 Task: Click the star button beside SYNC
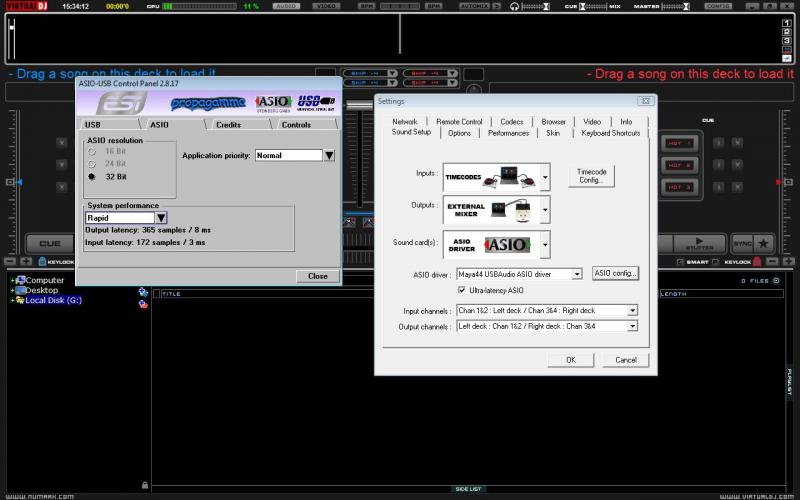click(x=764, y=243)
